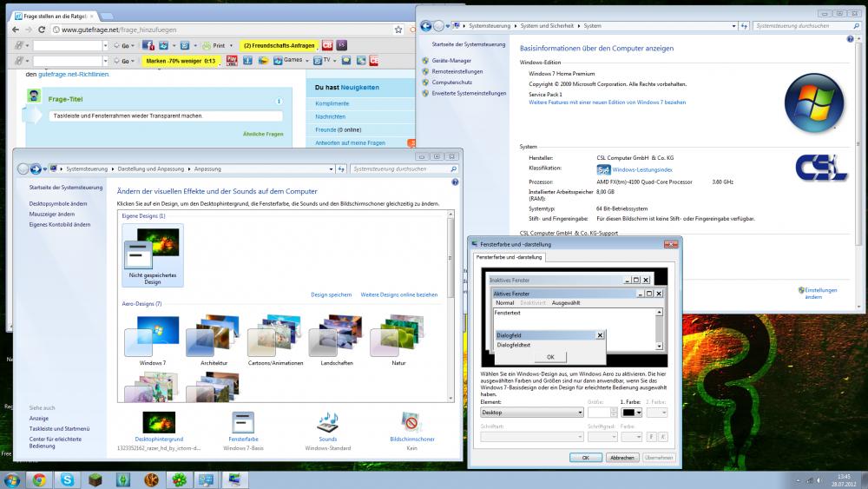Click back arrow in System window
The image size is (868, 489).
tap(425, 25)
